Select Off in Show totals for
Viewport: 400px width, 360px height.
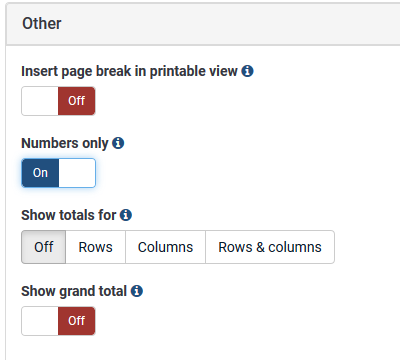(44, 247)
